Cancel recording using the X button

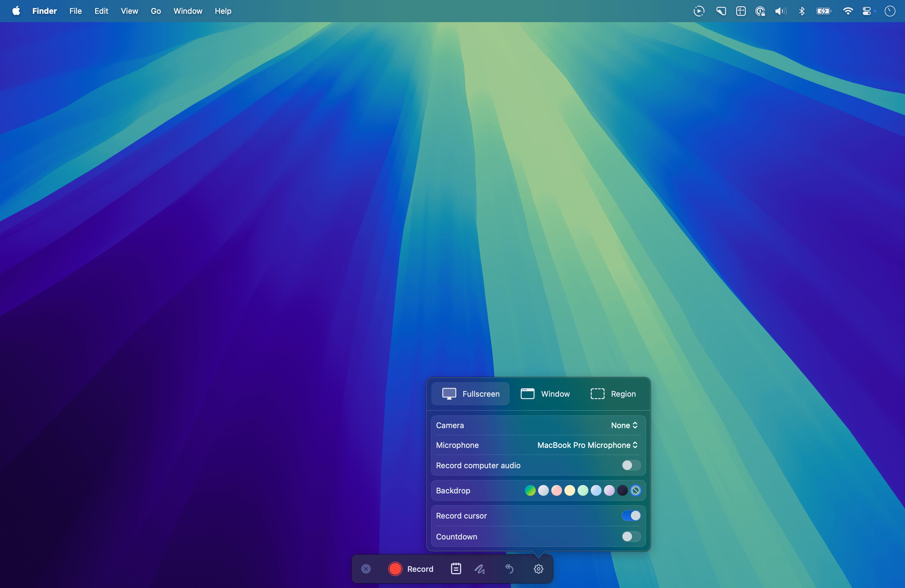tap(366, 569)
